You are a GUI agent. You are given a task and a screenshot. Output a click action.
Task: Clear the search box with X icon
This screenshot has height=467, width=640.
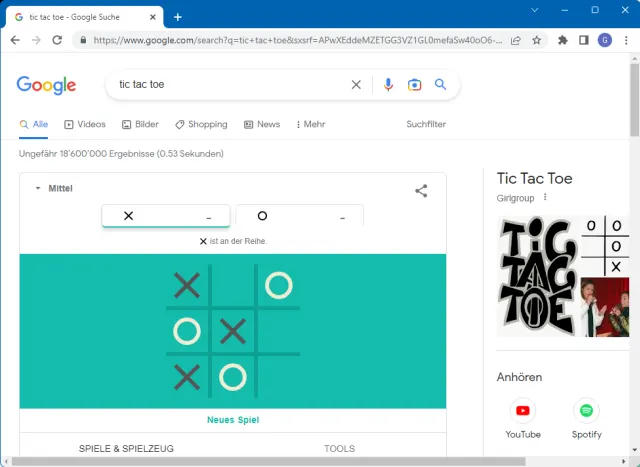356,85
